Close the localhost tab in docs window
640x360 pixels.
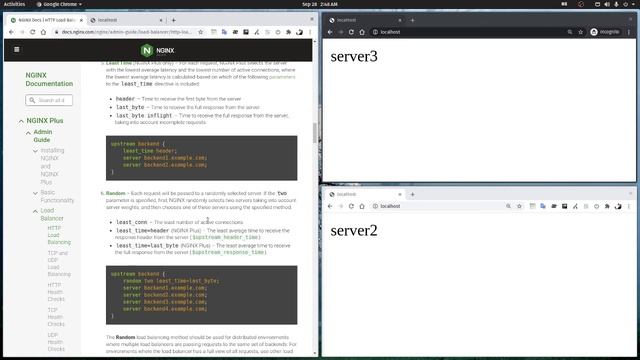click(x=161, y=20)
